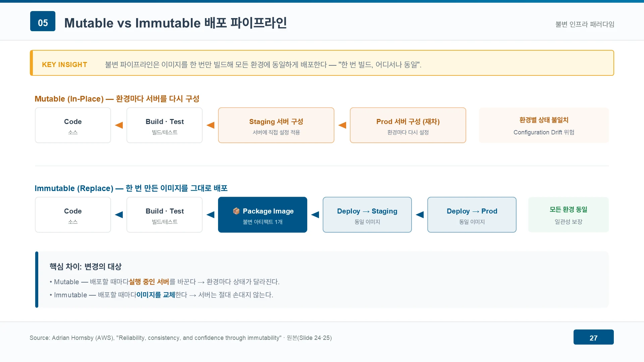Click the 'Mutable (In-Place)' section heading

pyautogui.click(x=117, y=99)
